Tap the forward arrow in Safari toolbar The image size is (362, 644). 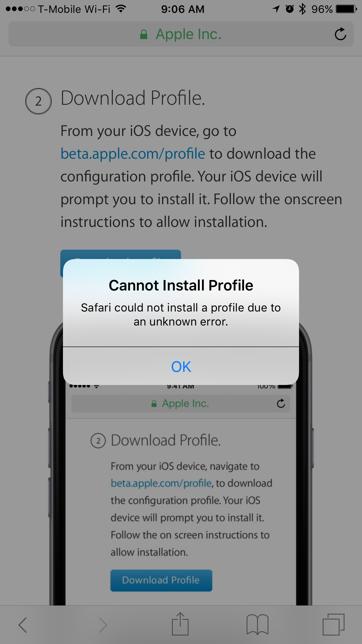click(x=103, y=625)
